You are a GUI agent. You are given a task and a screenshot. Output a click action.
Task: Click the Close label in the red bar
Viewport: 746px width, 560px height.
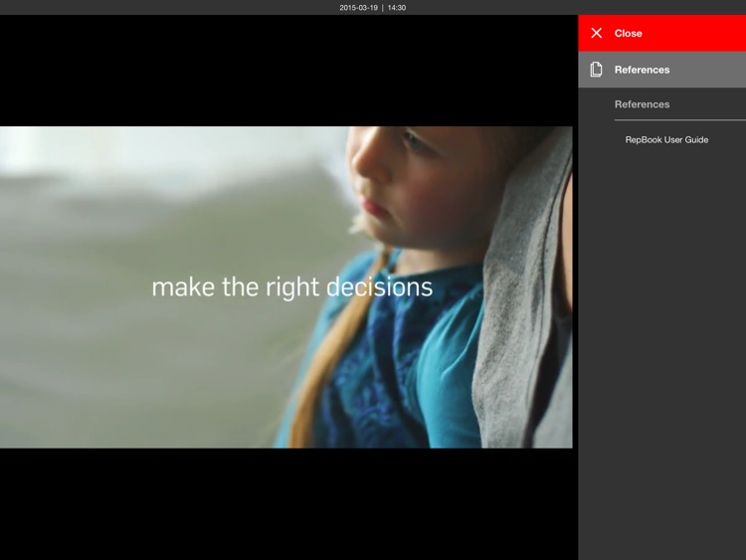628,33
